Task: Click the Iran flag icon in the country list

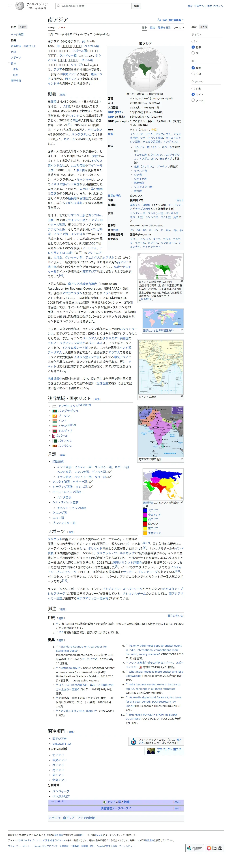Action: tap(55, 426)
